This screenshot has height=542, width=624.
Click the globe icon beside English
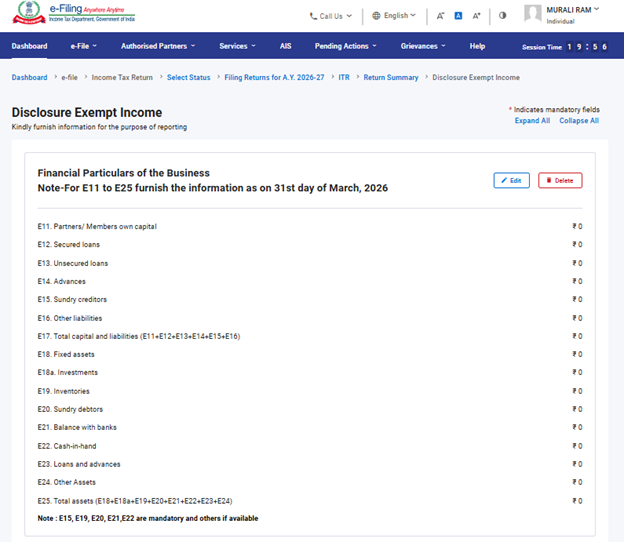click(376, 16)
